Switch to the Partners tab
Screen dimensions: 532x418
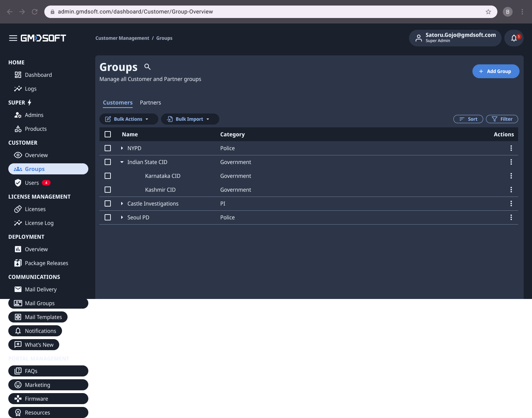pyautogui.click(x=150, y=102)
